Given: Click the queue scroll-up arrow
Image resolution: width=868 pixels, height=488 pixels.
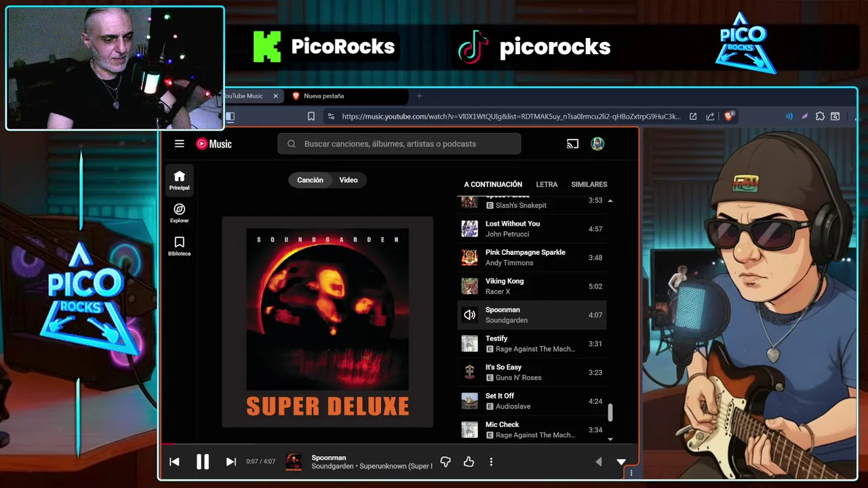Looking at the screenshot, I should (610, 201).
